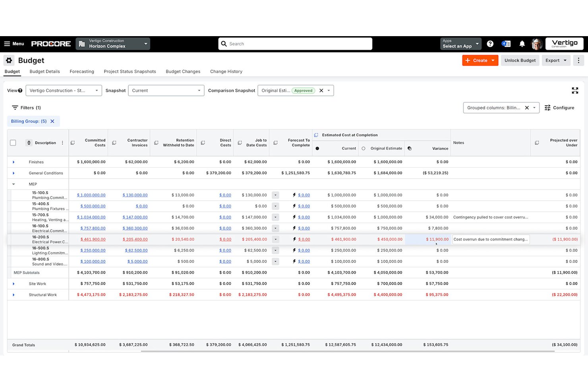Image resolution: width=588 pixels, height=392 pixels.
Task: Open the Export dropdown
Action: coord(556,60)
